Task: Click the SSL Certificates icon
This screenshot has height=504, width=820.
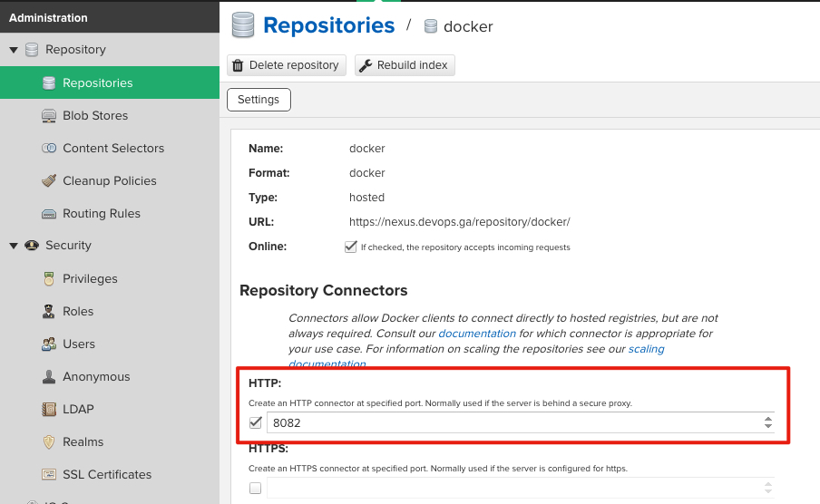Action: pyautogui.click(x=49, y=474)
